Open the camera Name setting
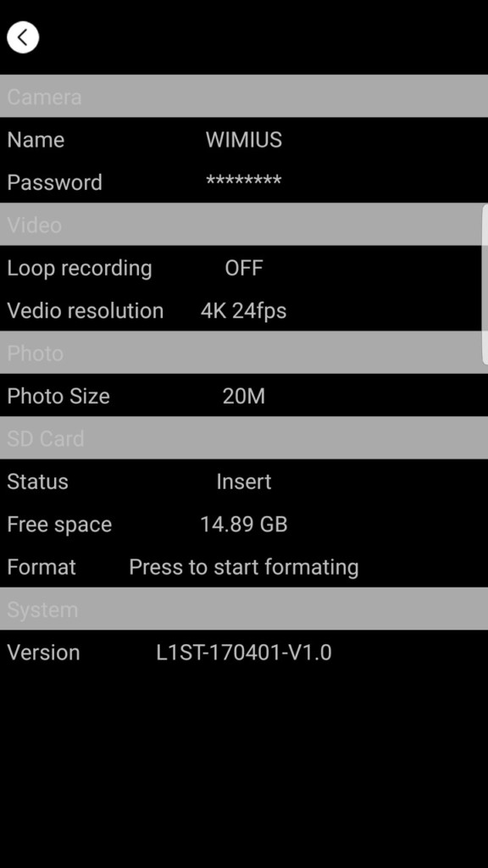Screen dimensions: 488x868 click(x=244, y=140)
